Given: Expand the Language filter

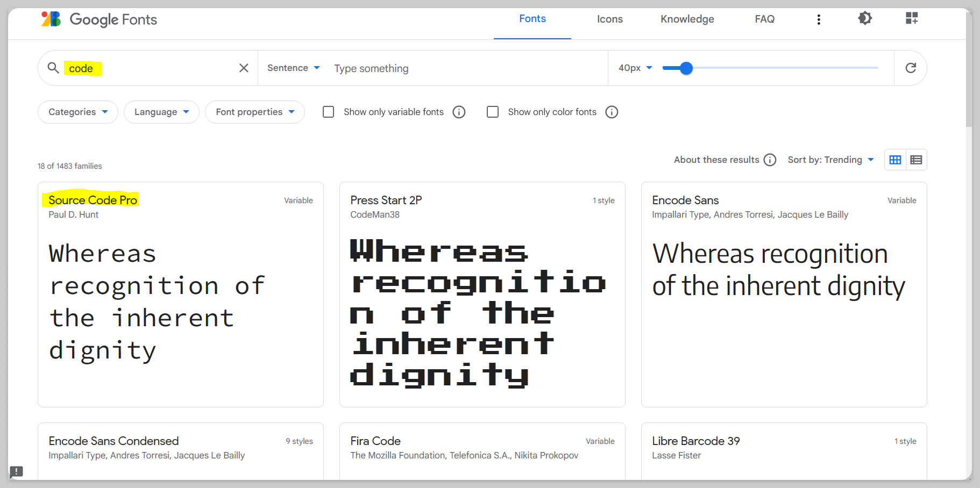Looking at the screenshot, I should pyautogui.click(x=161, y=112).
